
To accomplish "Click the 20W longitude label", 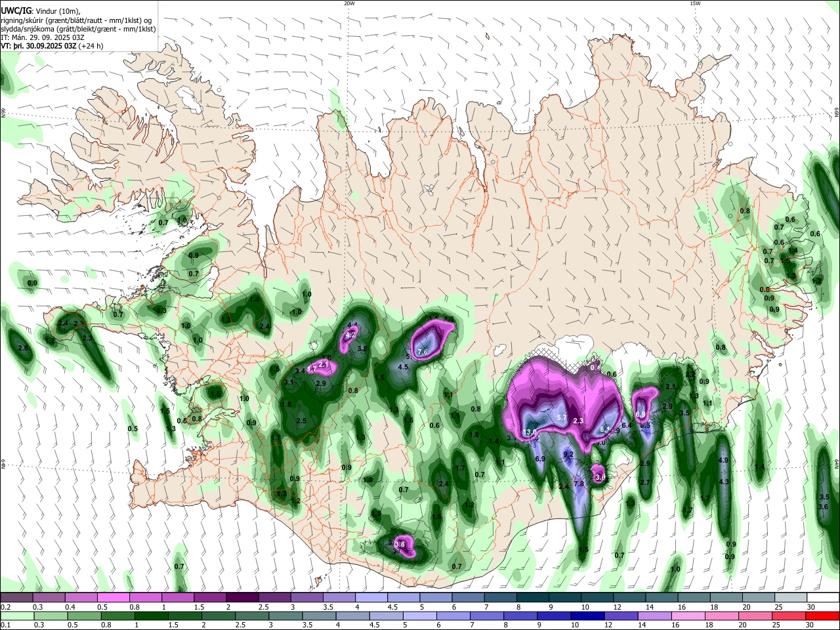I will (349, 3).
